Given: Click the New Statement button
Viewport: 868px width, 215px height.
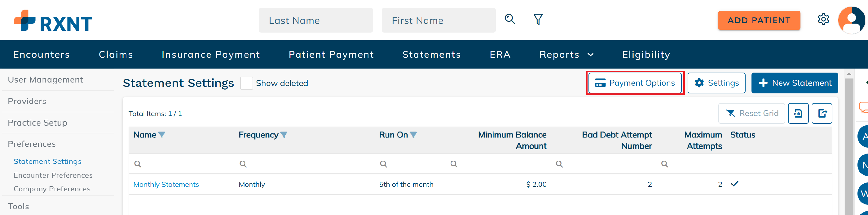Looking at the screenshot, I should pyautogui.click(x=795, y=83).
